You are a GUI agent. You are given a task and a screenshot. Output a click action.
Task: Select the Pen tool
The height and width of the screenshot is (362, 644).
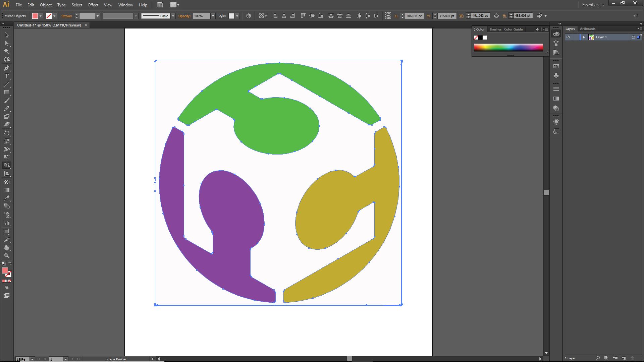pos(7,68)
